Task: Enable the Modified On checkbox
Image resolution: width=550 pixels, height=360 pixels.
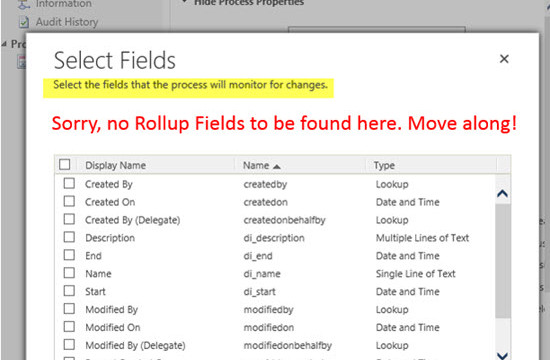Action: tap(69, 327)
